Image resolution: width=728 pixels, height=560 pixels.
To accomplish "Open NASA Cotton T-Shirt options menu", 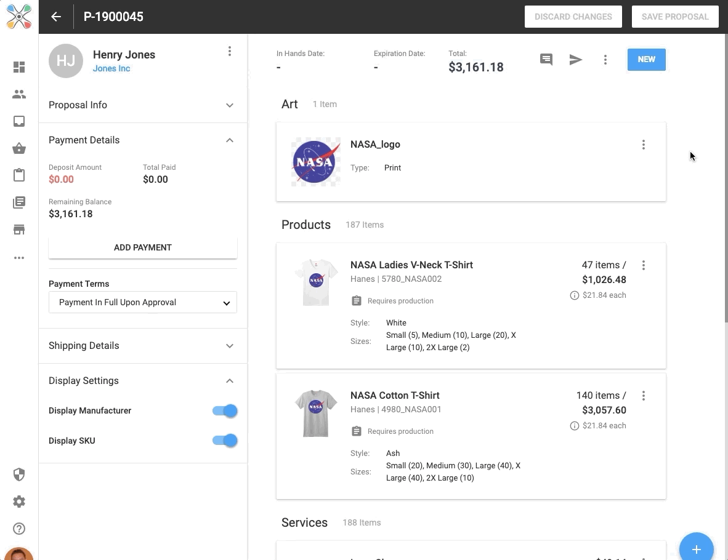I will (644, 396).
